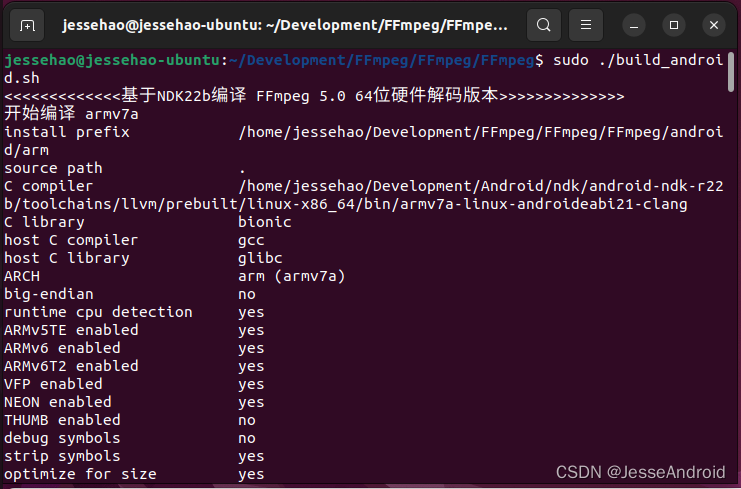
Task: Select the '~/Development/FFmpeg/FFmpeg/FFmpeg' path in prompt
Action: point(381,60)
